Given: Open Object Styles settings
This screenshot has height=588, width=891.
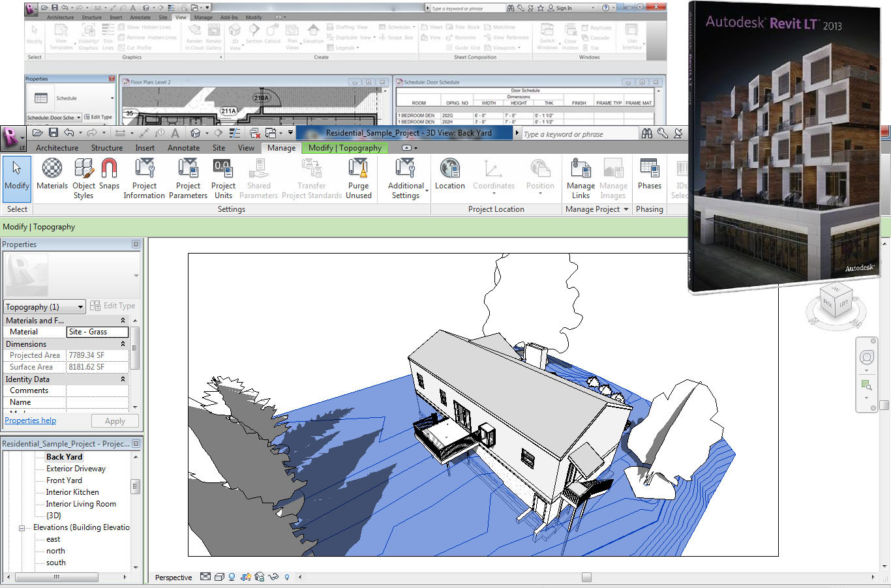Looking at the screenshot, I should pyautogui.click(x=83, y=179).
